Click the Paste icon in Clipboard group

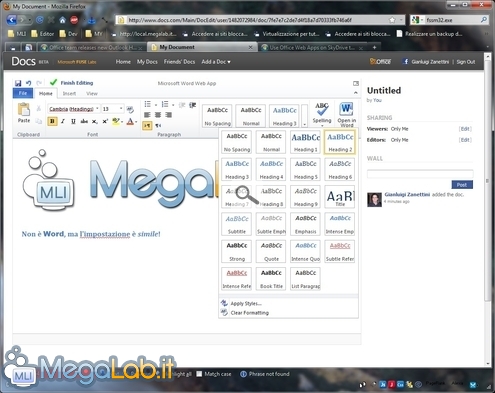pos(24,113)
